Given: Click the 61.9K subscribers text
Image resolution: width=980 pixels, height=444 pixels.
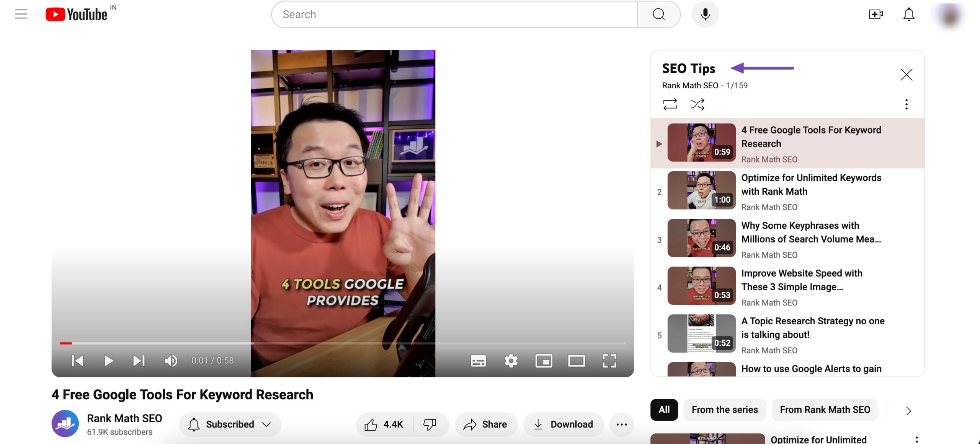Looking at the screenshot, I should (x=119, y=432).
